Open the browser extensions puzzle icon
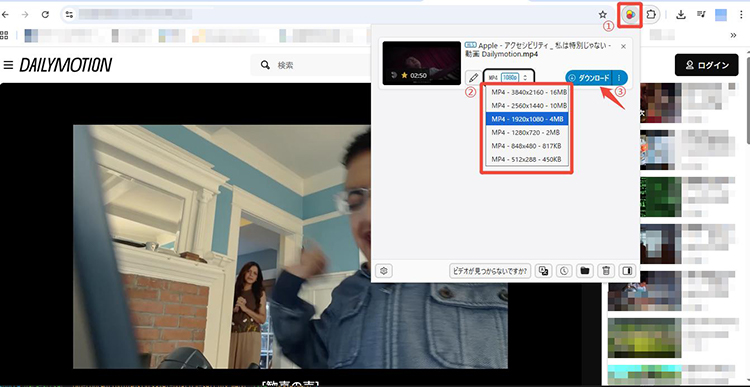The image size is (750, 387). [652, 15]
